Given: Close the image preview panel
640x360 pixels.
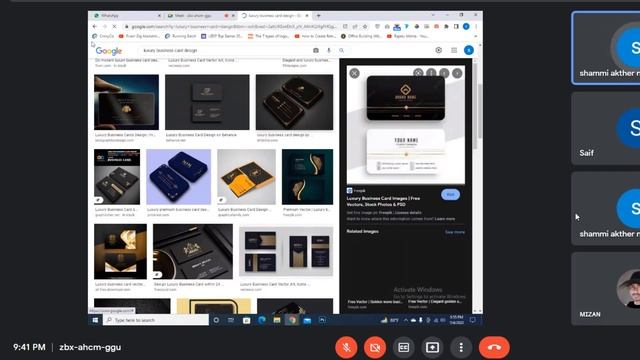Looking at the screenshot, I should click(354, 73).
